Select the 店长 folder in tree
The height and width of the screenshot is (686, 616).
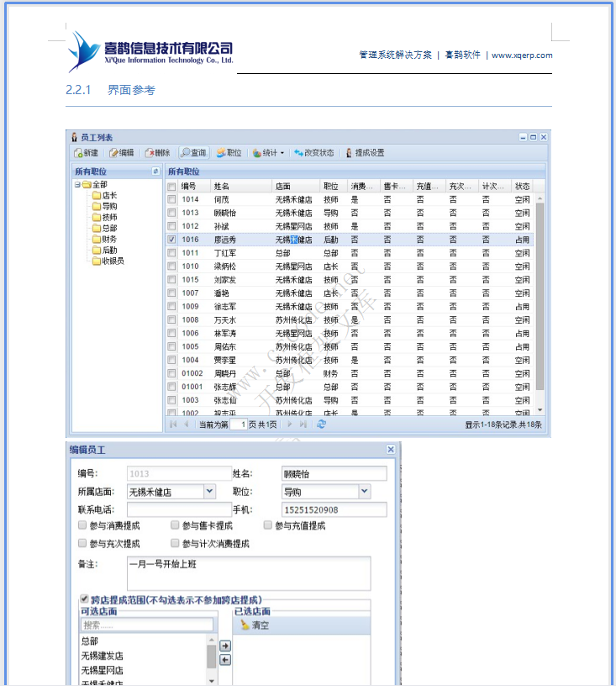tap(105, 196)
